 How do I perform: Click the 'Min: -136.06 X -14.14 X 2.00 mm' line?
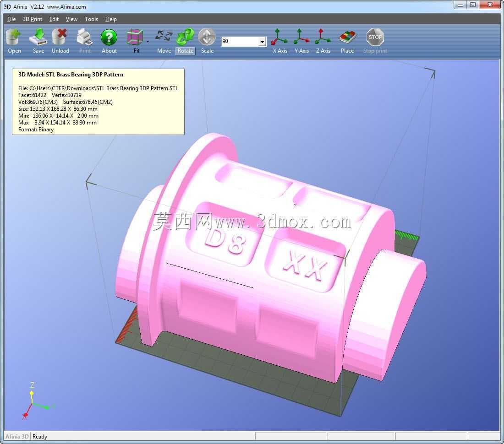58,115
